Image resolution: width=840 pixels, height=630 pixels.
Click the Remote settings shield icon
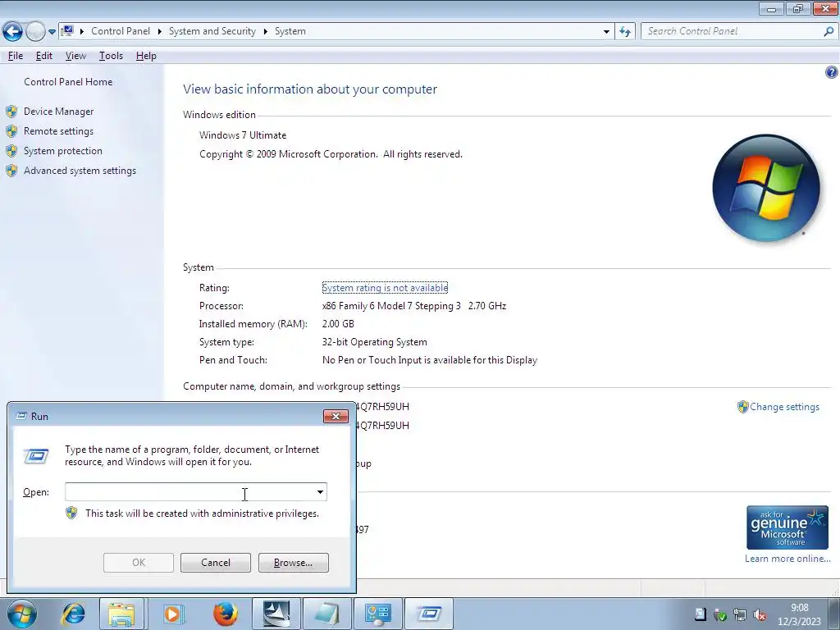(11, 131)
